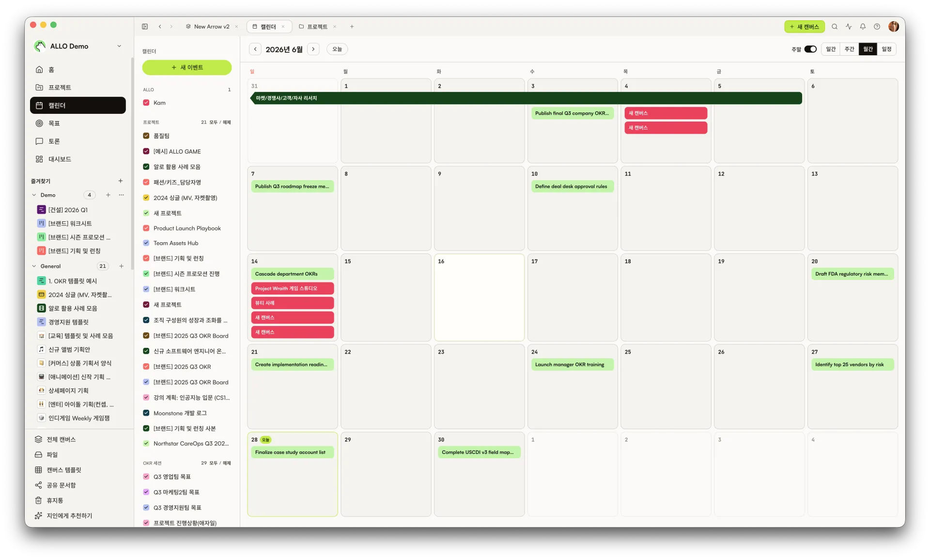Jump to today with 오늘 button
The image size is (930, 560).
[x=337, y=49]
